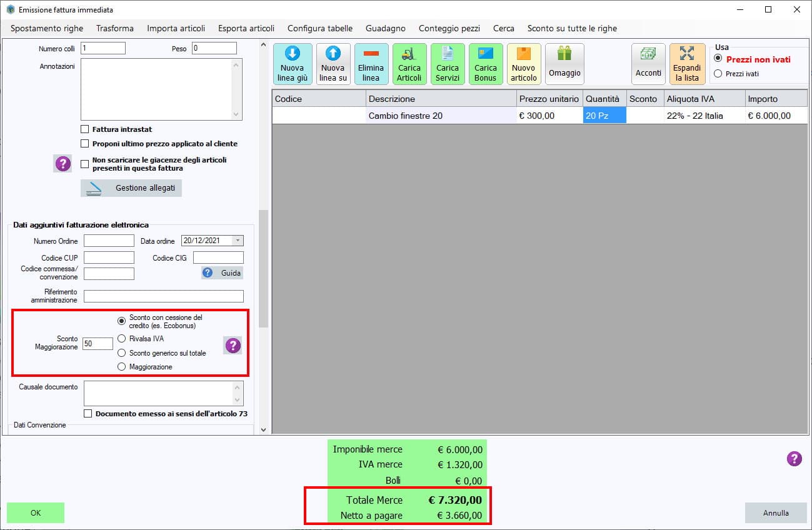The image size is (812, 530).
Task: Click the purple help icon near Sconto Maggiorazione
Action: coord(233,346)
